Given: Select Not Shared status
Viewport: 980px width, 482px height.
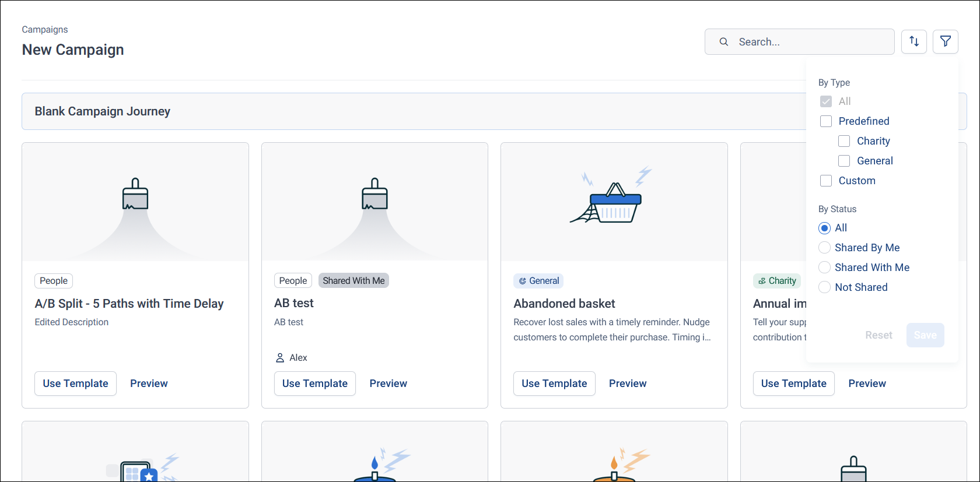Looking at the screenshot, I should pyautogui.click(x=824, y=287).
